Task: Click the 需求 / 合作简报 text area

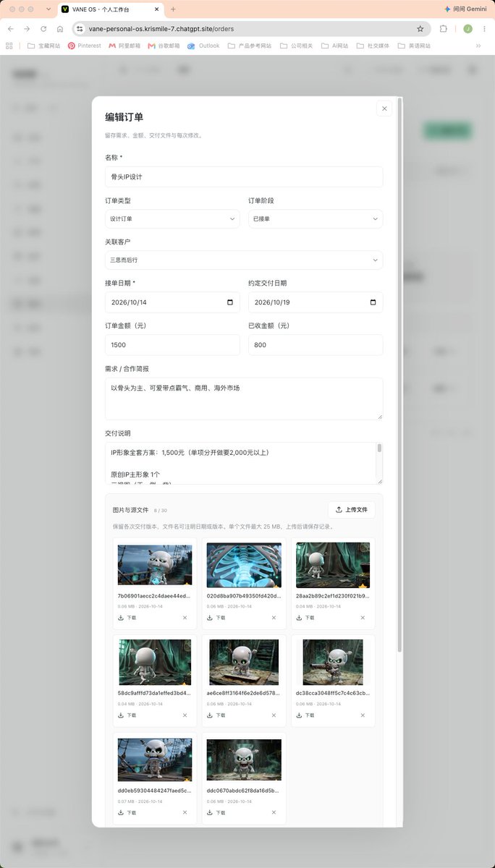Action: 244,399
